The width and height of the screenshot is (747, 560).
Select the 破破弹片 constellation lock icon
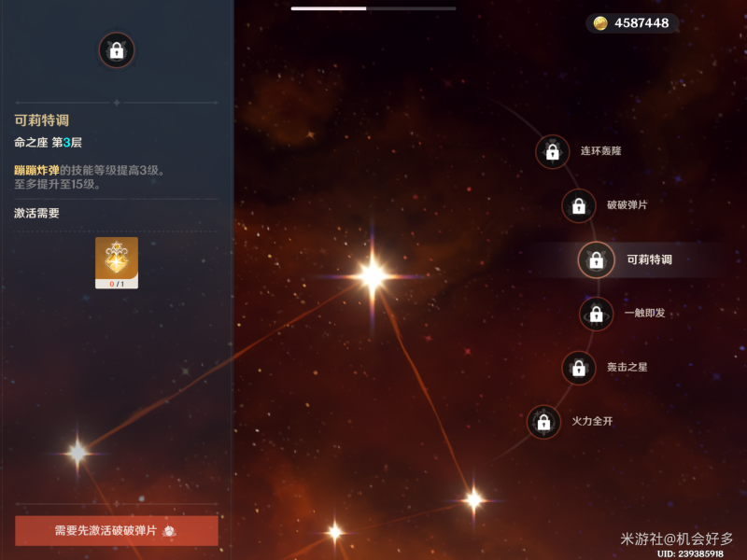pos(579,205)
